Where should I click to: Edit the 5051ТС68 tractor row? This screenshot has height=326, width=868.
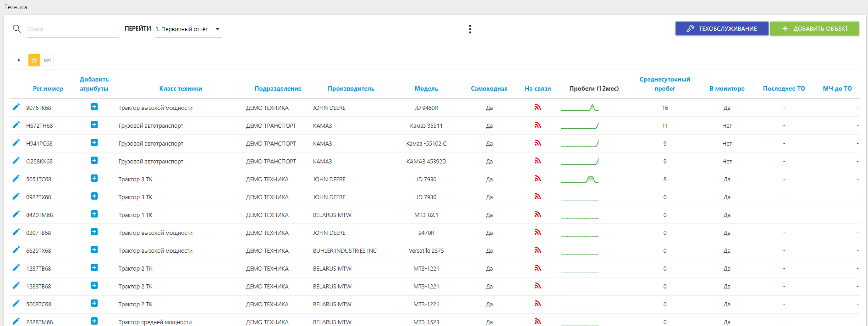pos(16,179)
